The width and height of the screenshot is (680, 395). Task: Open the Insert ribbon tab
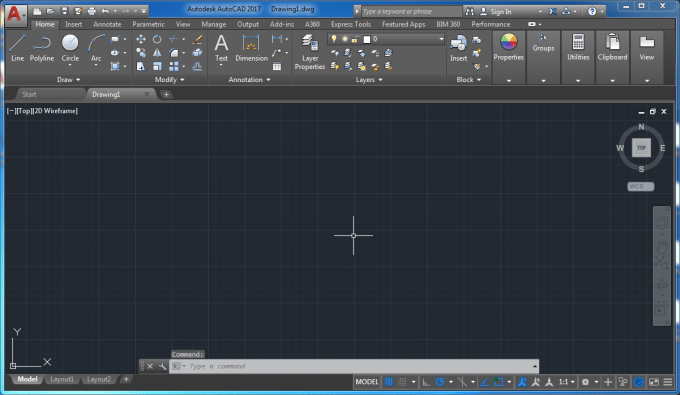tap(73, 24)
